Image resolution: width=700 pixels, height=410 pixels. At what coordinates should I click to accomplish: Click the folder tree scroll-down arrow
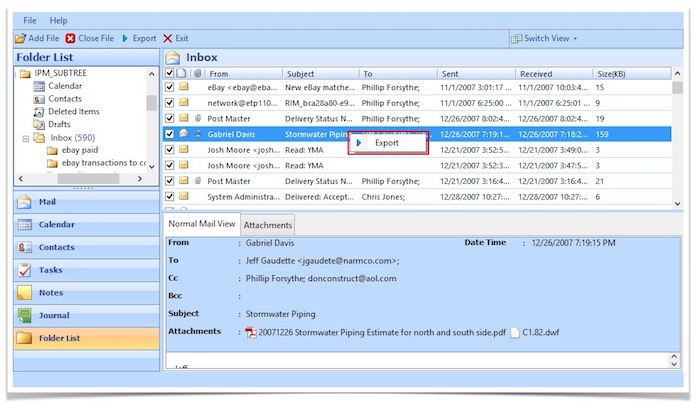click(x=152, y=166)
